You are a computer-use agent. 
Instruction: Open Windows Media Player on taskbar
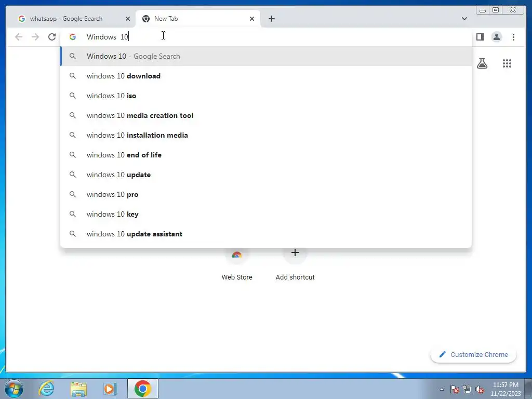(x=110, y=389)
